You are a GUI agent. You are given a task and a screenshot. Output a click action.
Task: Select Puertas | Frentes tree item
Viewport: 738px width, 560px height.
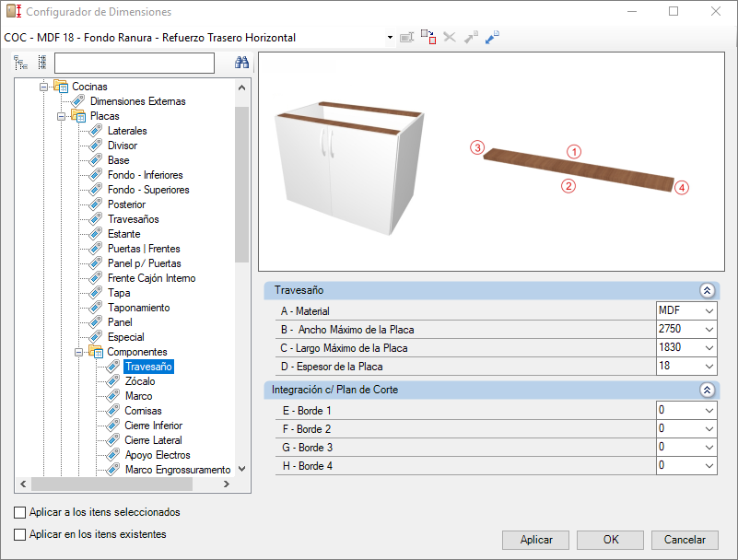tap(144, 249)
